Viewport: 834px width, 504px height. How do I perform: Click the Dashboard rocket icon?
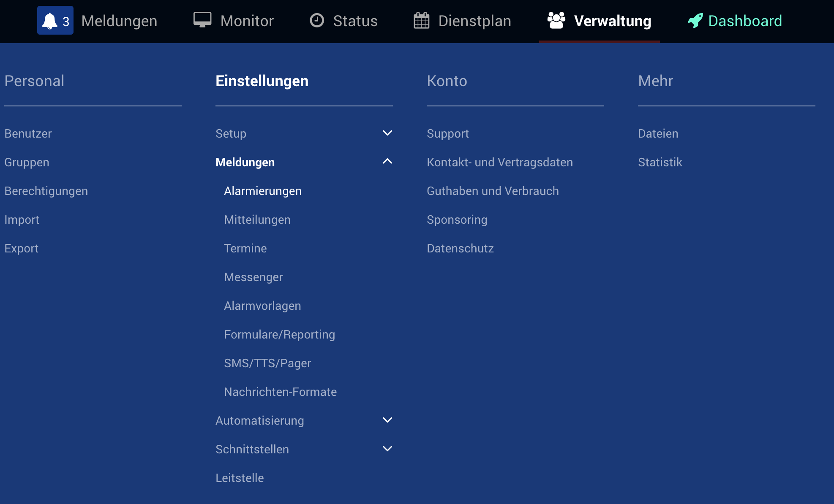tap(695, 21)
